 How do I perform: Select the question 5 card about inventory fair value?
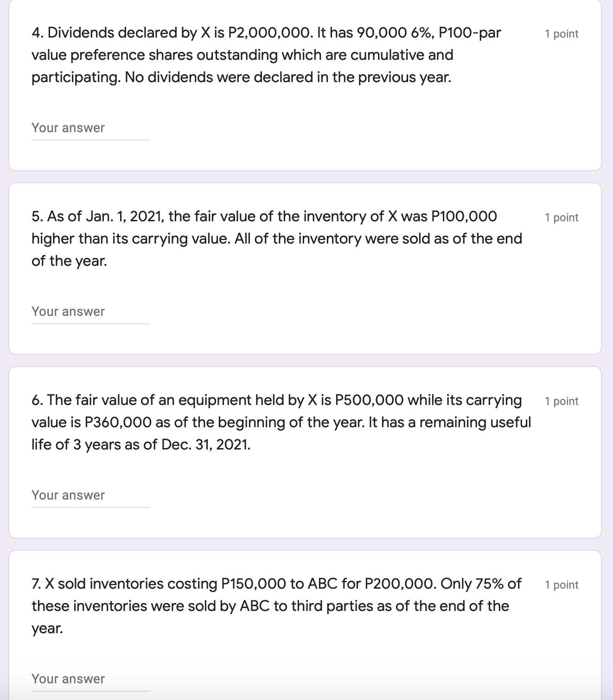306,267
